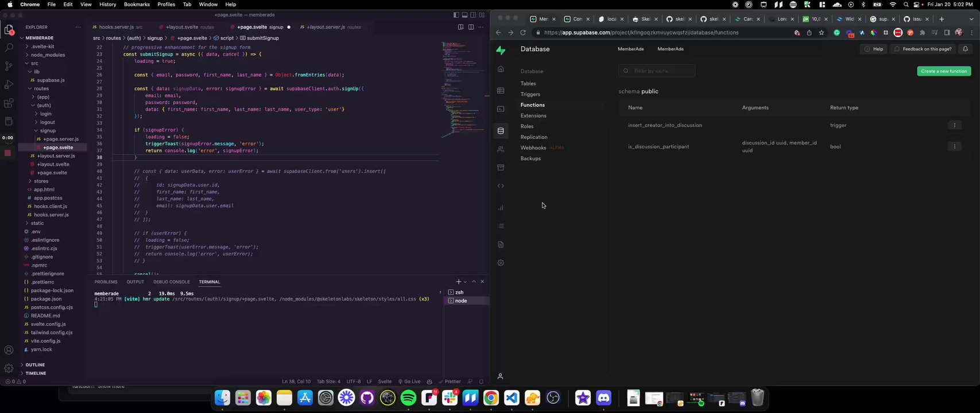Open the Bookmarks menu in menu bar
Viewport: 980px width, 413px height.
(x=137, y=4)
